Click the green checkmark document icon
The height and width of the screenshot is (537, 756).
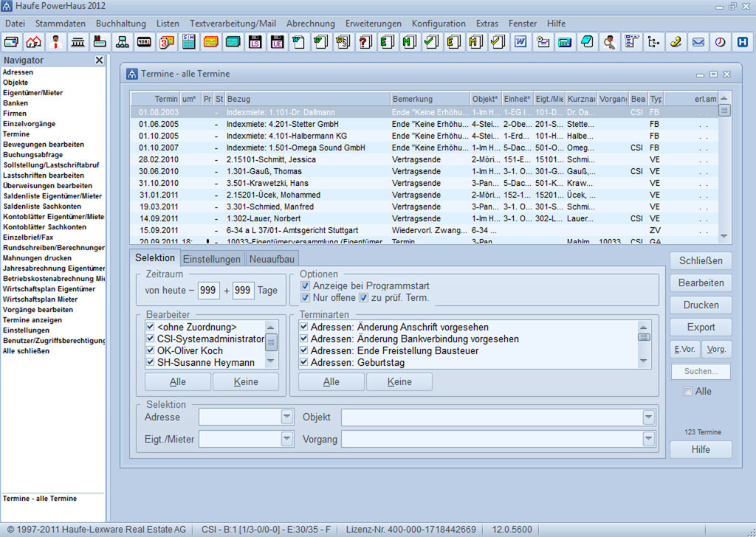tap(431, 42)
